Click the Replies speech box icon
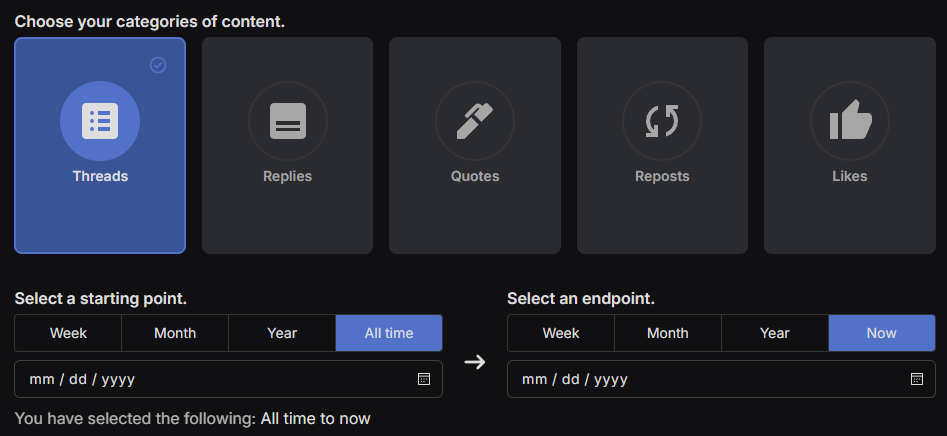The width and height of the screenshot is (947, 436). [288, 121]
